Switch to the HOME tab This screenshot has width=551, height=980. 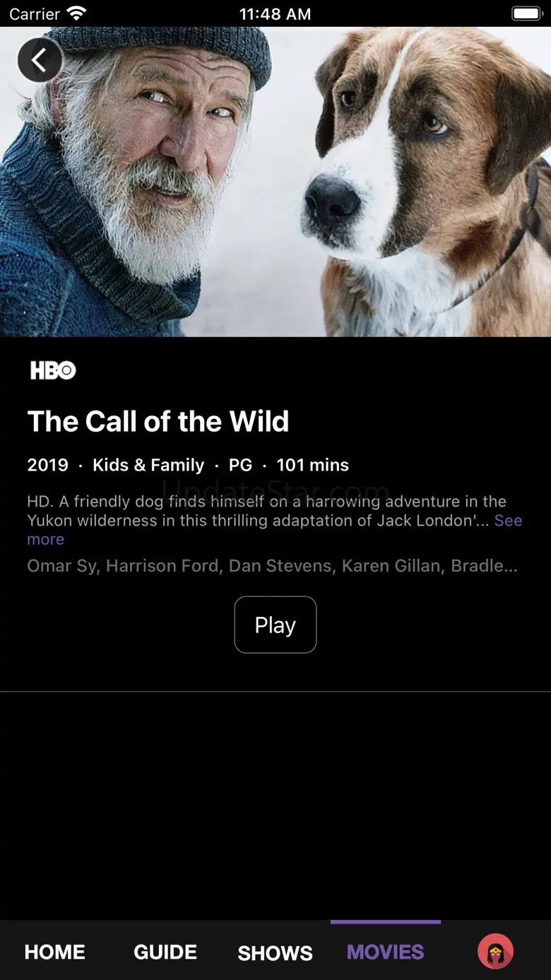pos(55,952)
